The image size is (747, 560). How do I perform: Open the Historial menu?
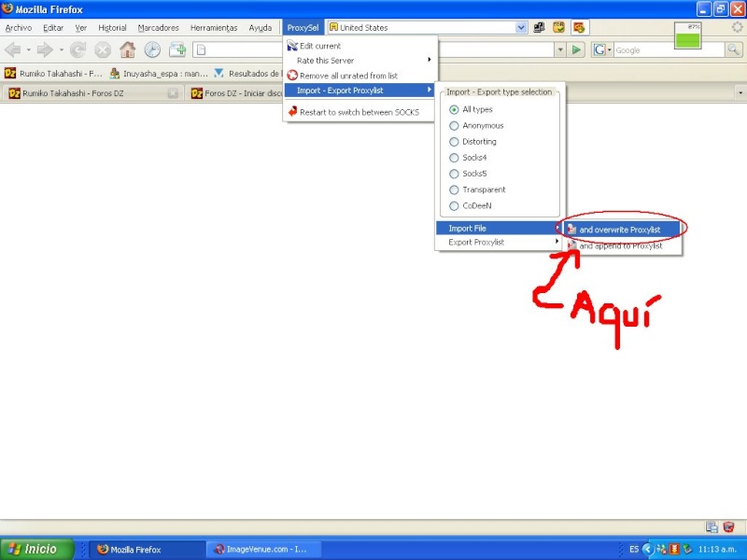click(112, 28)
